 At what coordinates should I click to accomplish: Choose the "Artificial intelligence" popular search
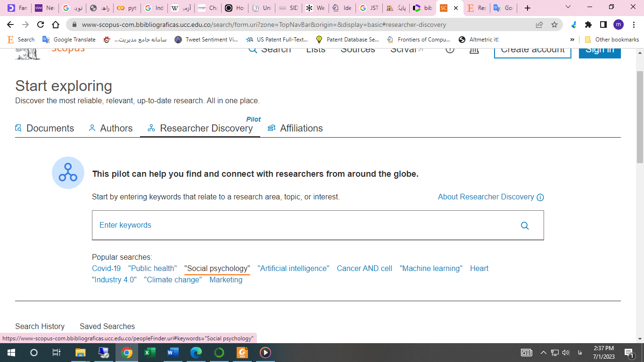293,268
